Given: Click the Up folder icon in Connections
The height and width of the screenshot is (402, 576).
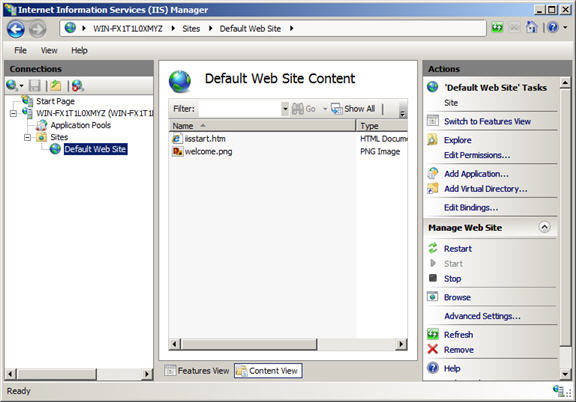Looking at the screenshot, I should [x=56, y=86].
